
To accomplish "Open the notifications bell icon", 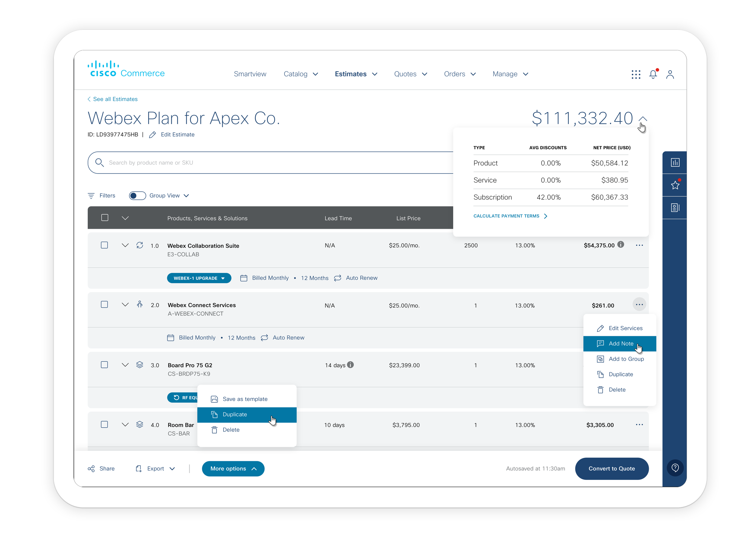I will pyautogui.click(x=653, y=74).
